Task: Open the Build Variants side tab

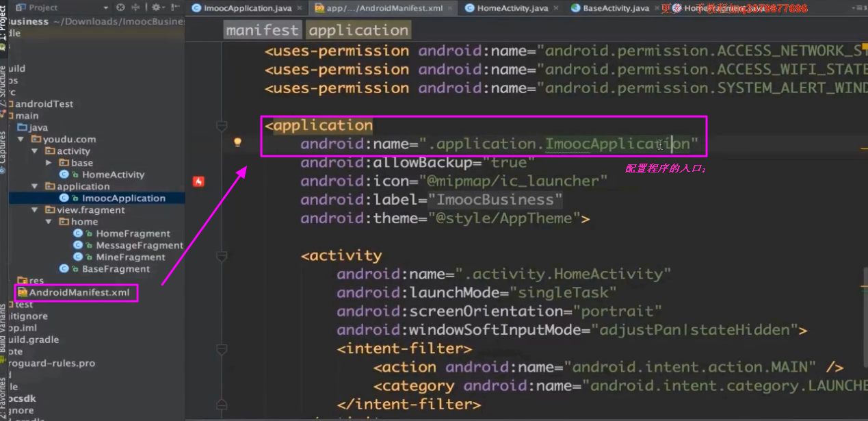Action: coord(3,327)
